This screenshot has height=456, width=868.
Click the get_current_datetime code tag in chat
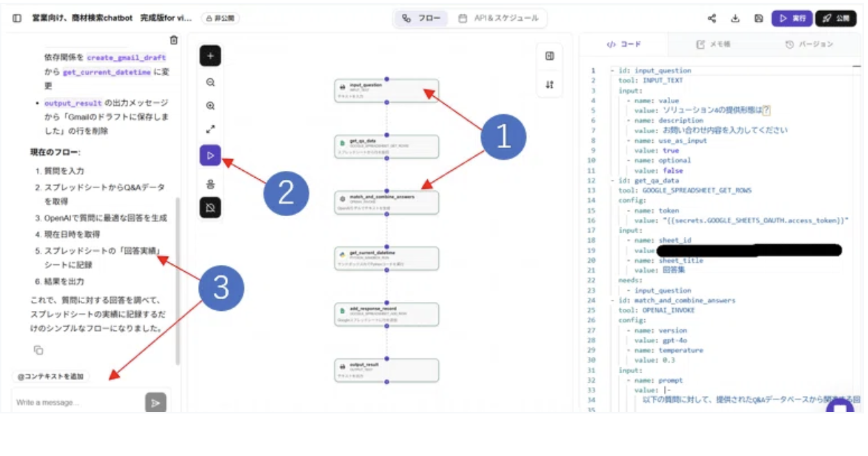pyautogui.click(x=107, y=72)
